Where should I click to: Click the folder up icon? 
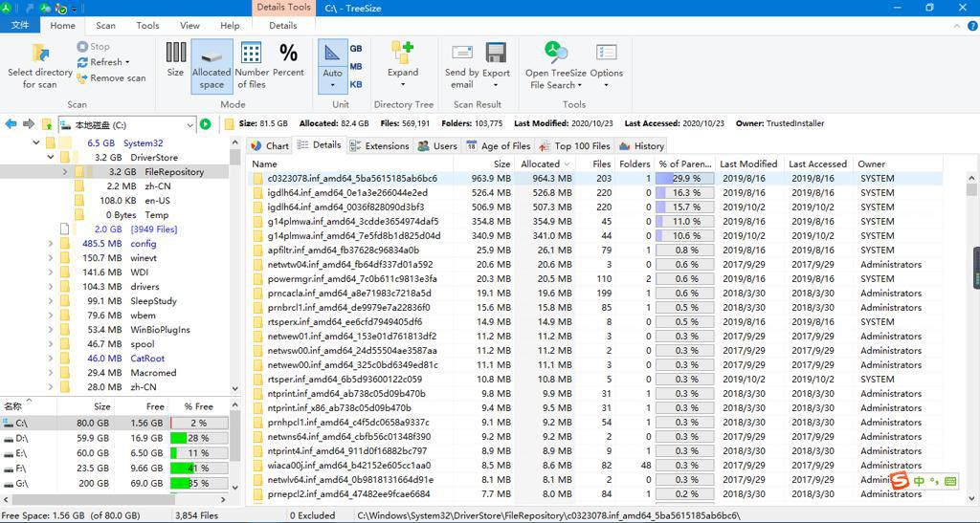48,124
